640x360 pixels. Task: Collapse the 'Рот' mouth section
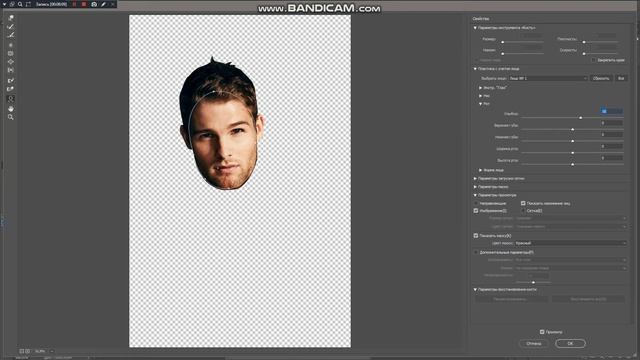tap(481, 104)
